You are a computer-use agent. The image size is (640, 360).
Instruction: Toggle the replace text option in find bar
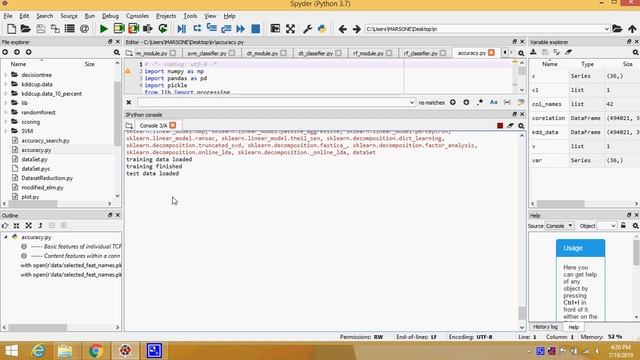pyautogui.click(x=521, y=102)
